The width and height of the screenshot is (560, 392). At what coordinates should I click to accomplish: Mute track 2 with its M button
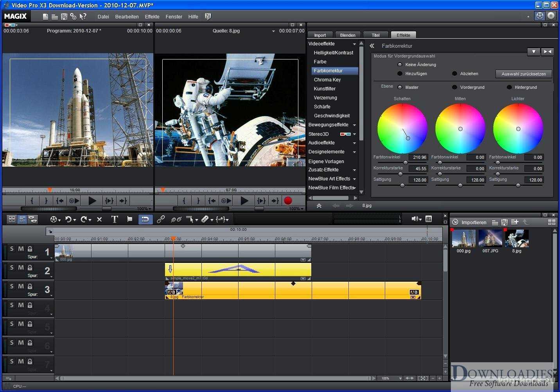[x=21, y=268]
